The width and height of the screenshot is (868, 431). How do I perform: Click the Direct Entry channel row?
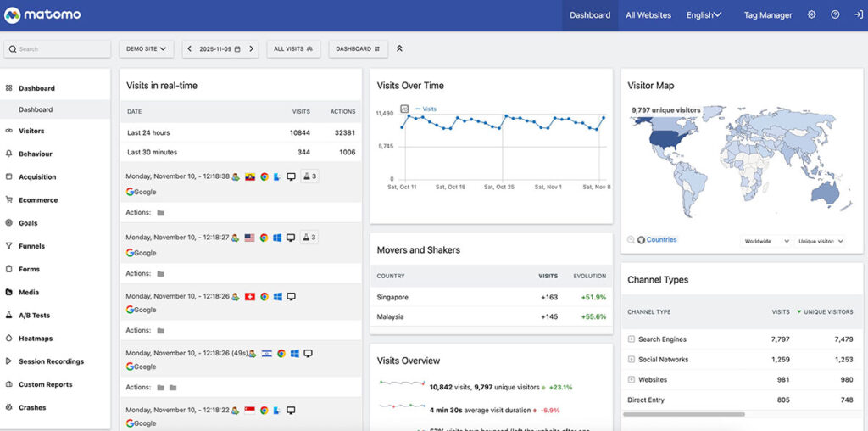[x=742, y=400]
